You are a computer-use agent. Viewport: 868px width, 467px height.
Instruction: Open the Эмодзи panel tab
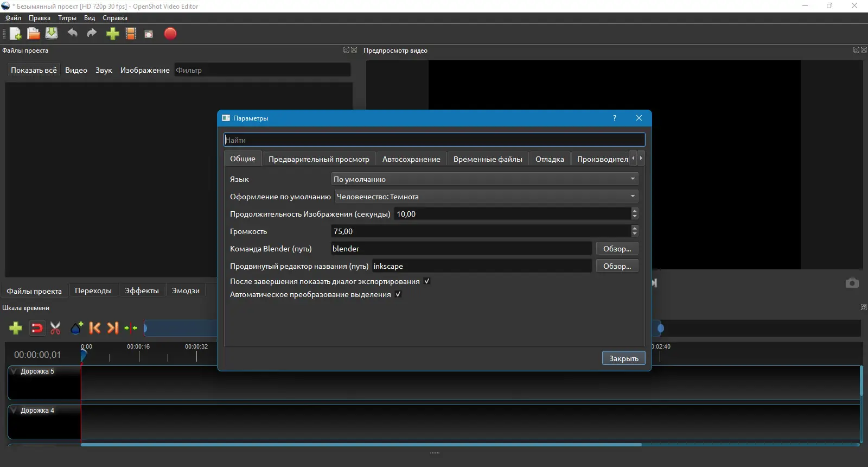[186, 291]
